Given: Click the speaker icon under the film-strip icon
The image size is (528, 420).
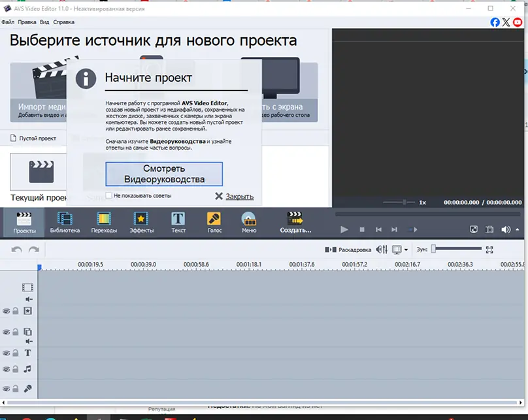Looking at the screenshot, I should point(29,299).
